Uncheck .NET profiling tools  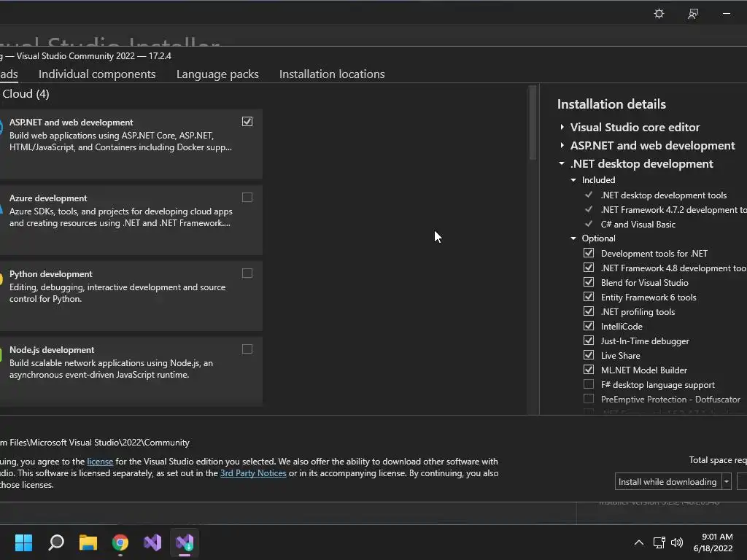tap(589, 311)
